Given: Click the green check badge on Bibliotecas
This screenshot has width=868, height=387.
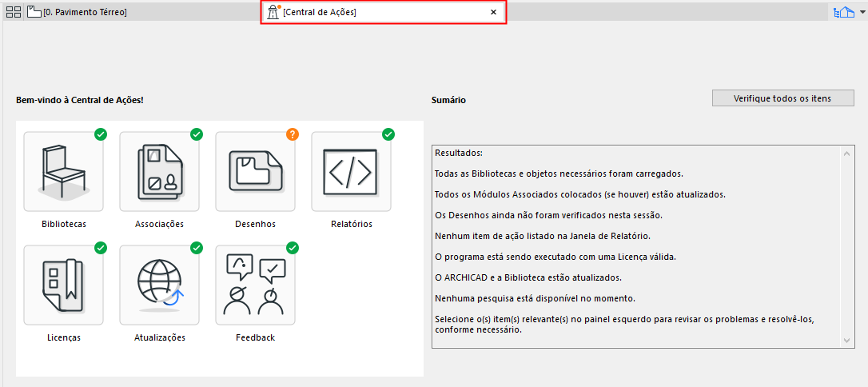Looking at the screenshot, I should [101, 134].
